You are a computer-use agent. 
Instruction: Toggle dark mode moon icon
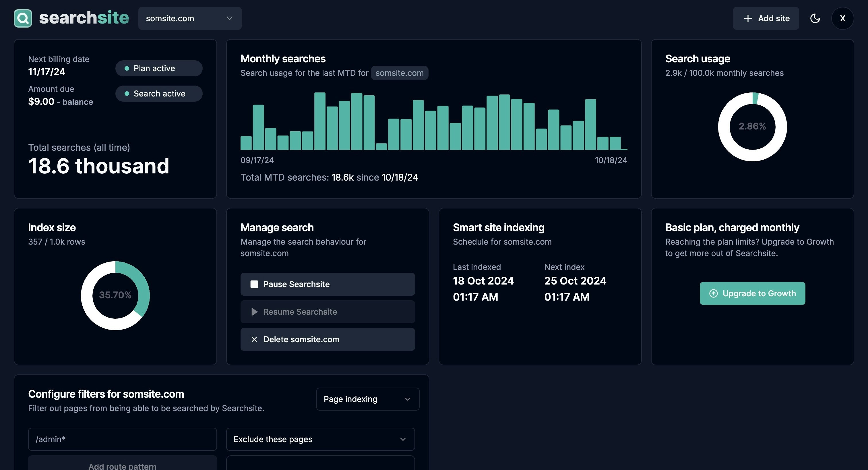pos(815,18)
